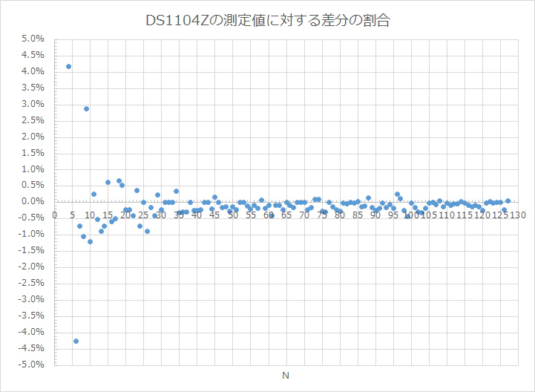Select the chart title DS1104Zの測定値に対する差分の割合
Viewport: 535px width, 392px height.
(x=267, y=21)
